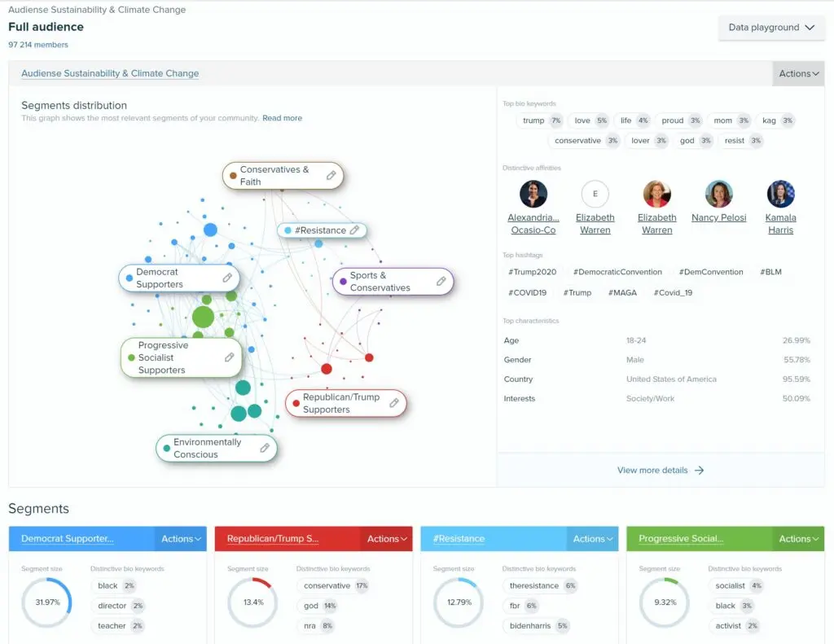Expand Actions for Progressive Socialist card
Image resolution: width=834 pixels, height=644 pixels.
tap(799, 539)
